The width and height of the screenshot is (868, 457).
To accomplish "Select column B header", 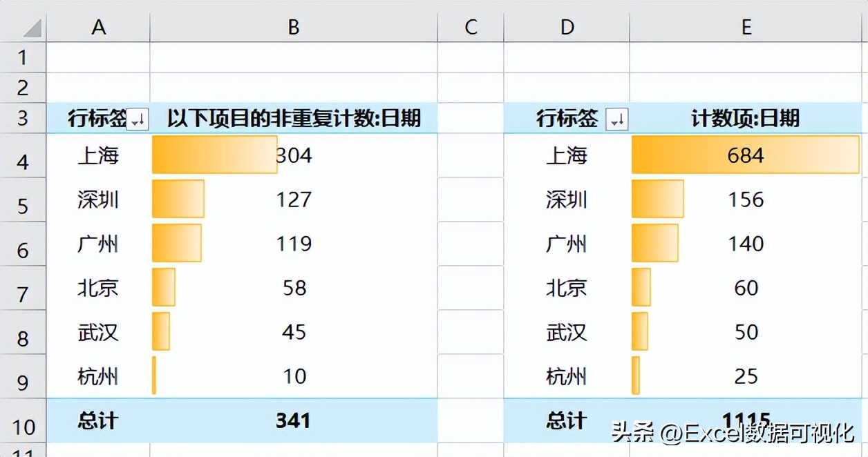I will (x=294, y=27).
